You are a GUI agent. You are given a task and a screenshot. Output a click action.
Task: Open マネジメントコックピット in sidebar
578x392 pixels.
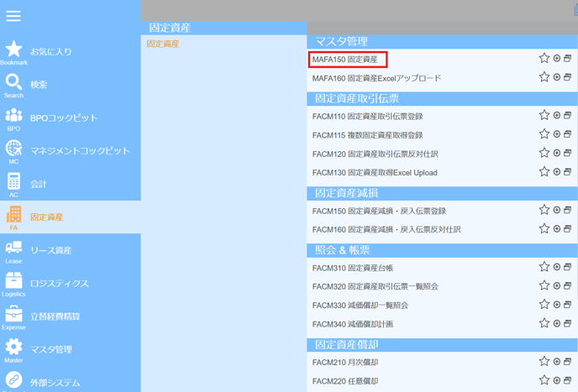click(70, 151)
